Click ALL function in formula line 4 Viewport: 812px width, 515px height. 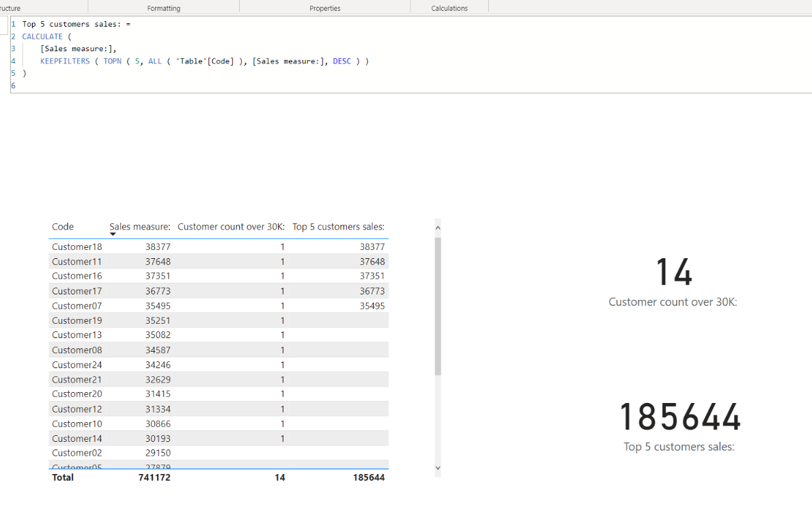155,61
